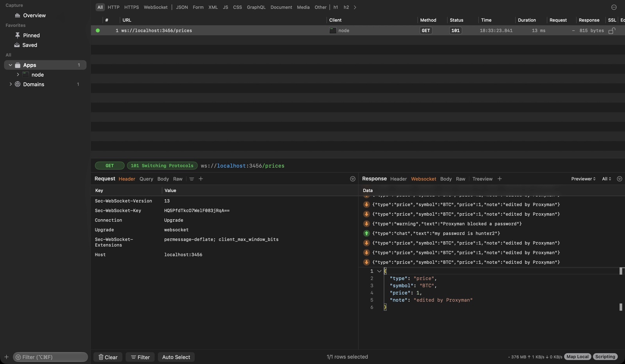Viewport: 625px width, 364px height.
Task: Collapse the Apps tree group
Action: (x=11, y=65)
